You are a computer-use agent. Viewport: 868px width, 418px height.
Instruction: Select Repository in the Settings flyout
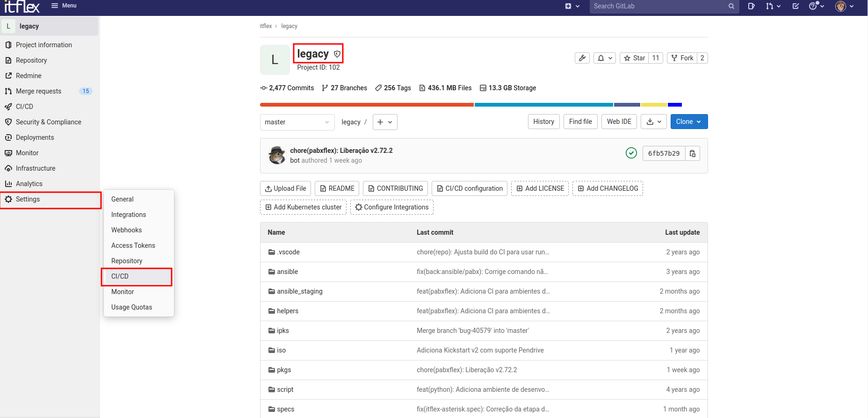coord(139,261)
